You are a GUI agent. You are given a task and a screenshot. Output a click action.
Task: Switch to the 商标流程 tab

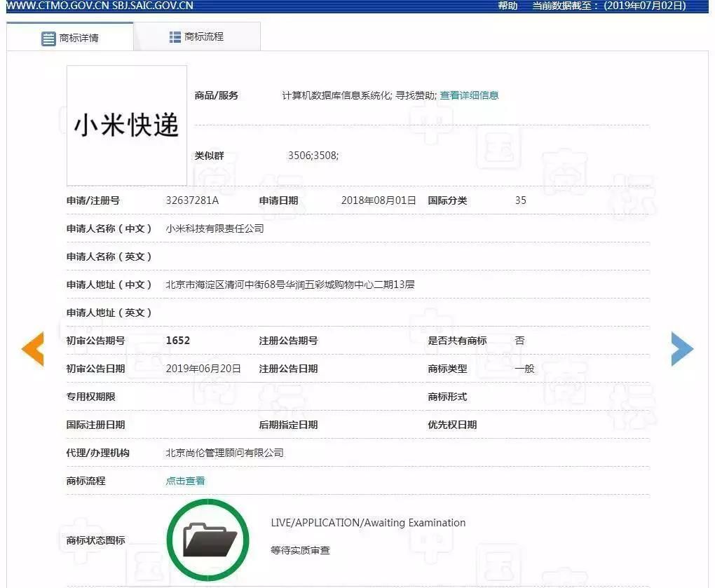pyautogui.click(x=204, y=36)
